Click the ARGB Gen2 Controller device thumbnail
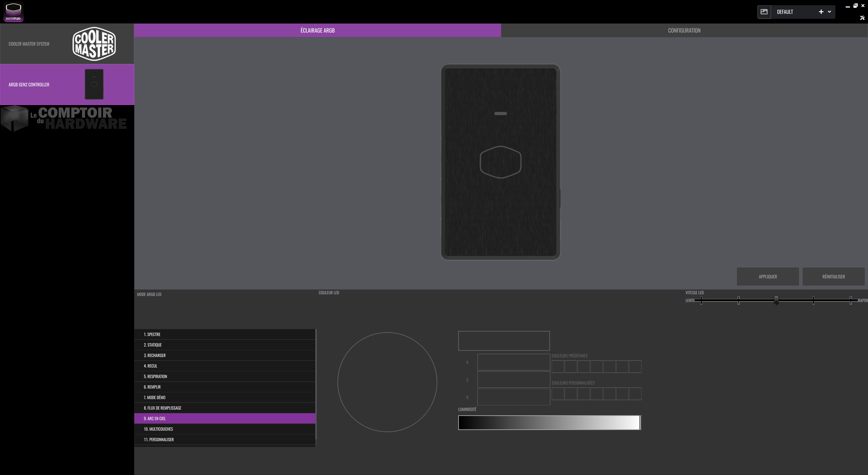Screen dimensions: 868x475 94,84
